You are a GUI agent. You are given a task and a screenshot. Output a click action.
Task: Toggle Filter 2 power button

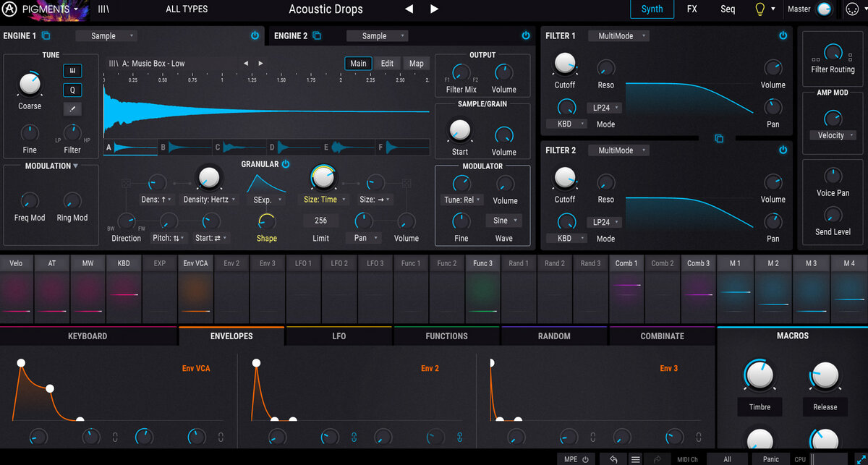click(783, 150)
